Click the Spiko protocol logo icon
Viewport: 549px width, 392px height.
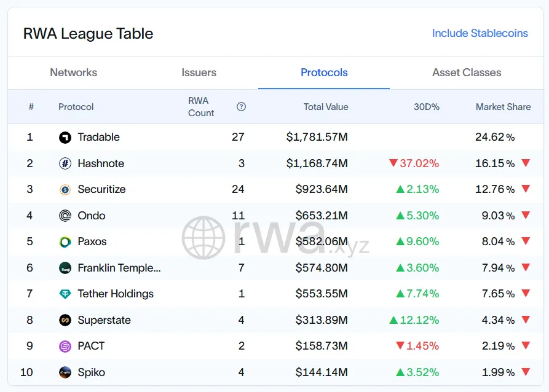[x=65, y=372]
